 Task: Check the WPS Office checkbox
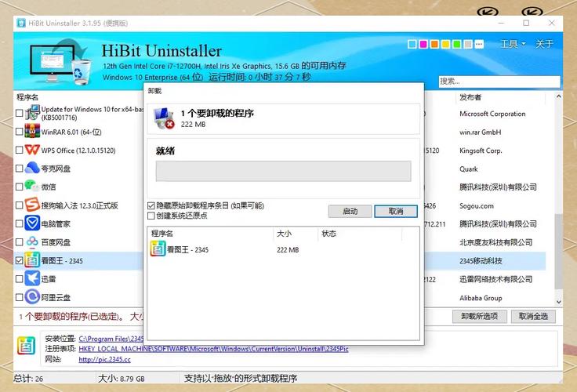coord(20,150)
